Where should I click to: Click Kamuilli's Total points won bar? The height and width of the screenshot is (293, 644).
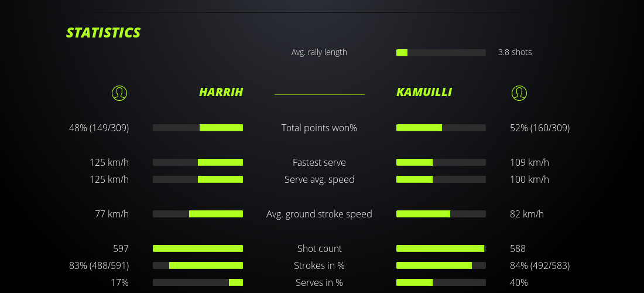tap(441, 128)
